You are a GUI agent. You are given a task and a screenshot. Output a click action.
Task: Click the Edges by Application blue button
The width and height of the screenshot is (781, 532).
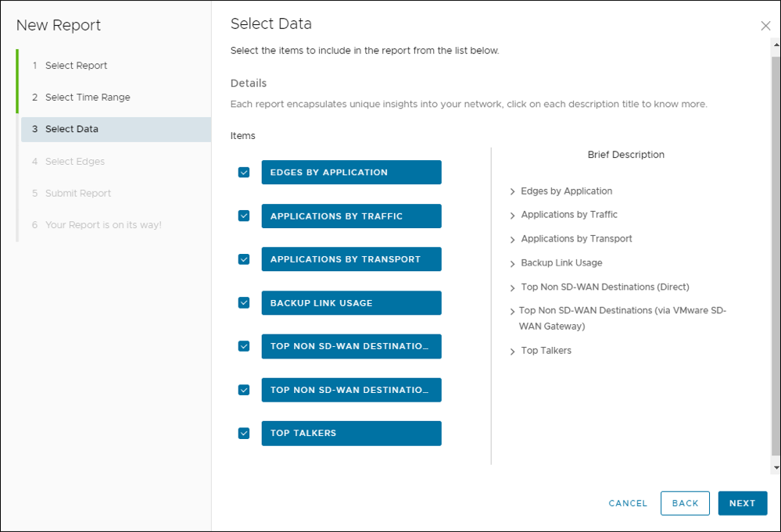click(351, 172)
